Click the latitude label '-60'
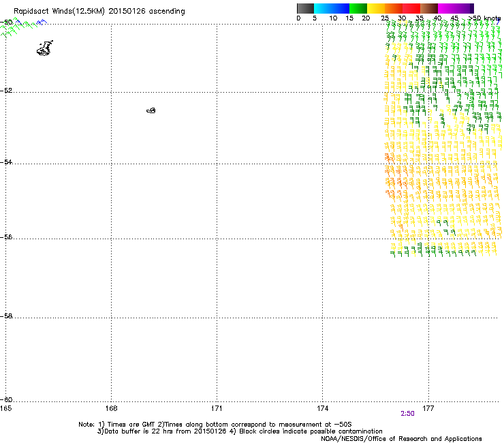This screenshot has width=504, height=443. 6,399
